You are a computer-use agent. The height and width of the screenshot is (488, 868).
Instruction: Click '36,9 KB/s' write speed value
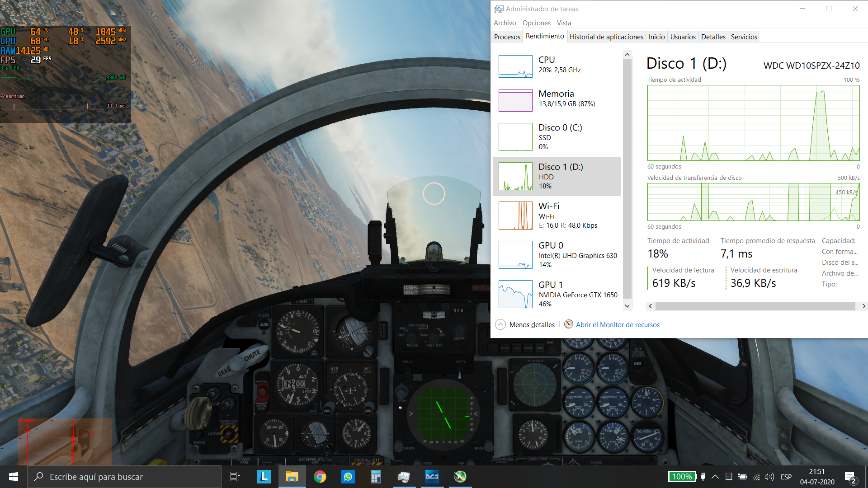tap(753, 283)
